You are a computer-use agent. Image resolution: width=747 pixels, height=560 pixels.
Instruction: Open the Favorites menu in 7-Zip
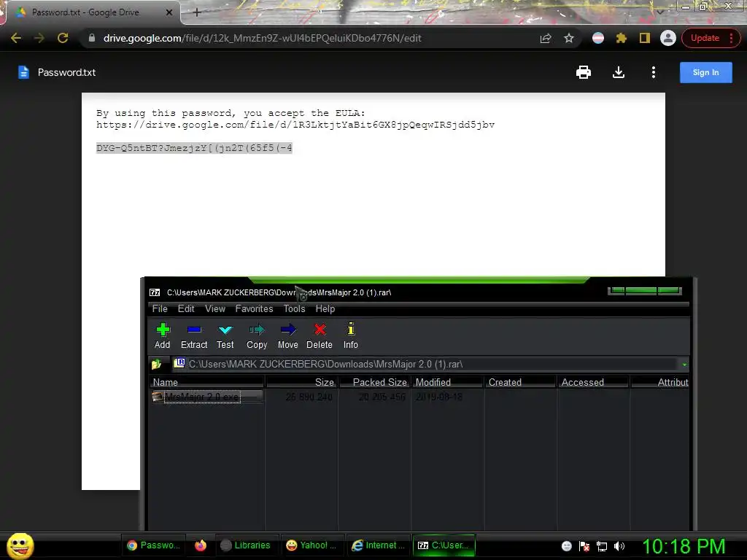(254, 308)
